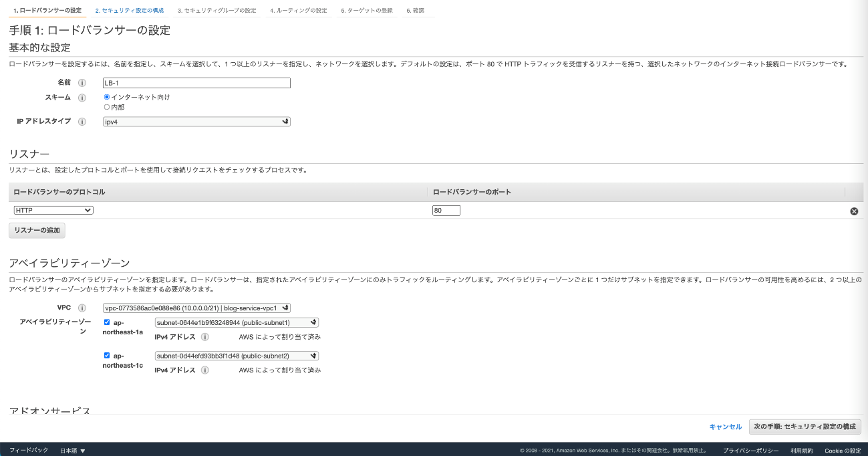
Task: Click info icon beside スキーム label
Action: pyautogui.click(x=82, y=98)
